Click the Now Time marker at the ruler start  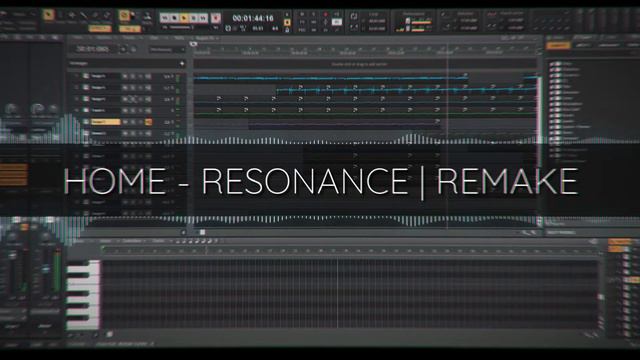point(193,44)
